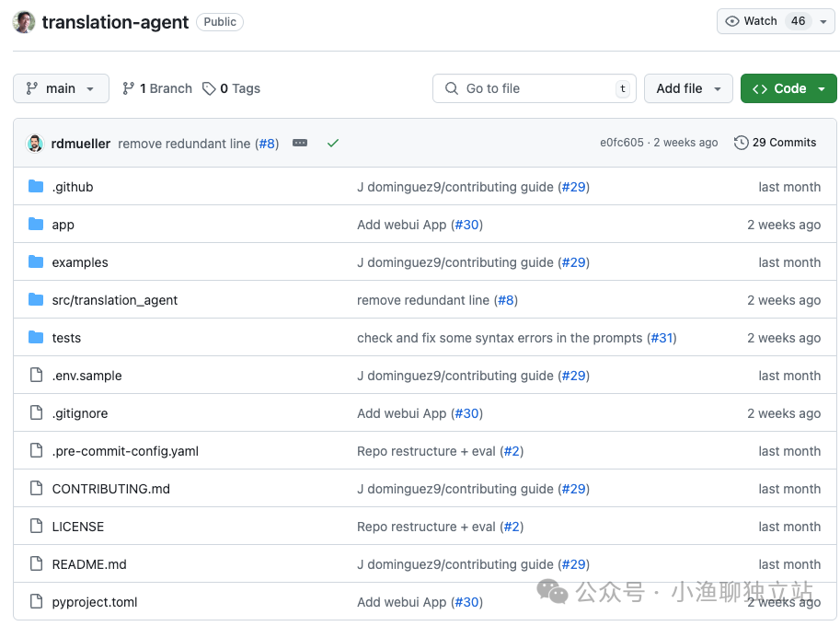Open the pyproject.toml file

(x=95, y=602)
